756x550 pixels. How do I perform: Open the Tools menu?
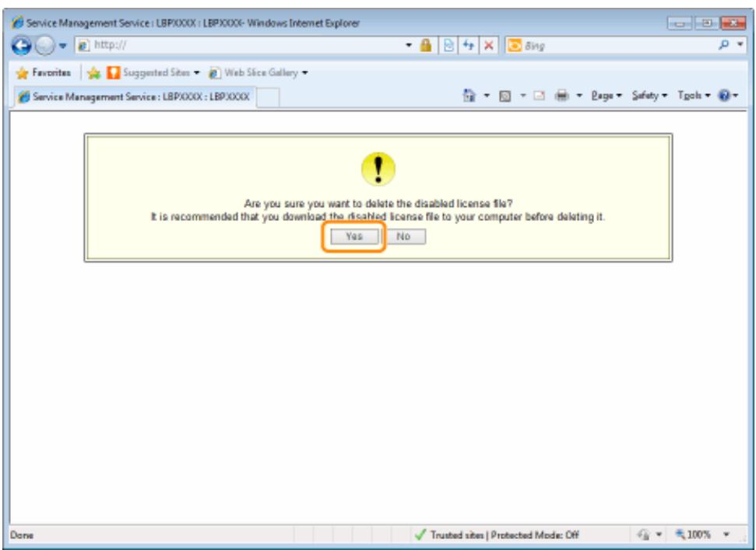tap(694, 96)
